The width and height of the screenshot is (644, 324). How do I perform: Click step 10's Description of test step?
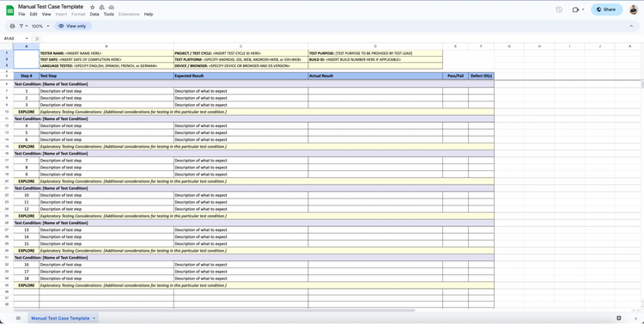(106, 195)
